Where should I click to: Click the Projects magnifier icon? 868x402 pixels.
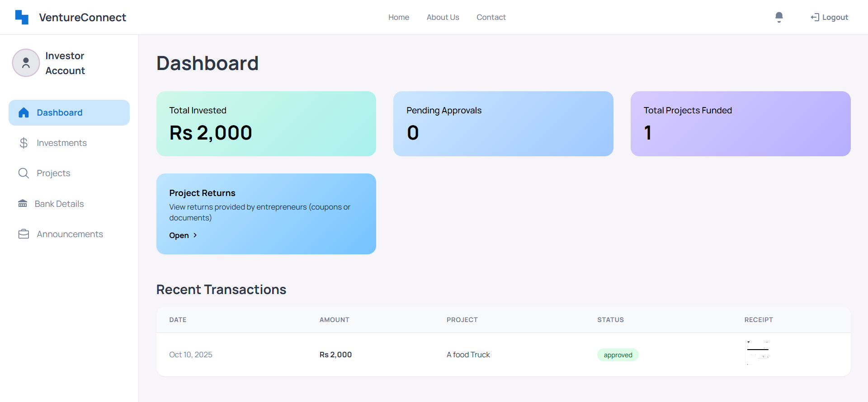coord(24,173)
